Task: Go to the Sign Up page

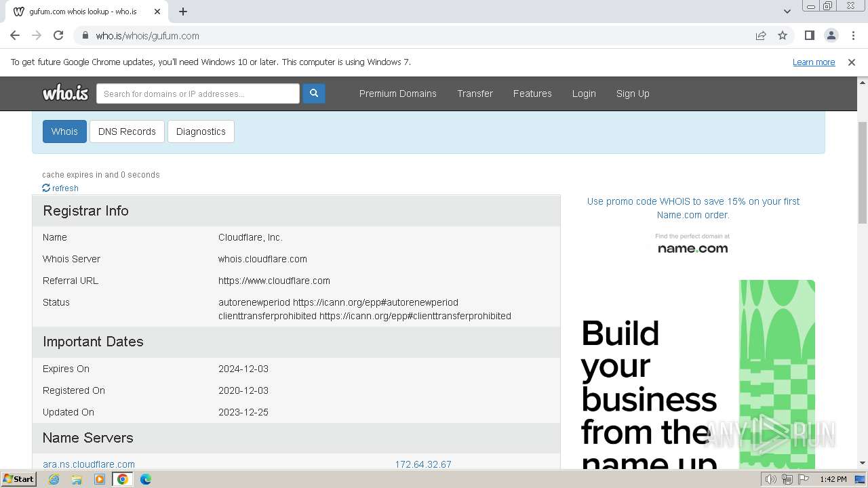Action: tap(633, 94)
